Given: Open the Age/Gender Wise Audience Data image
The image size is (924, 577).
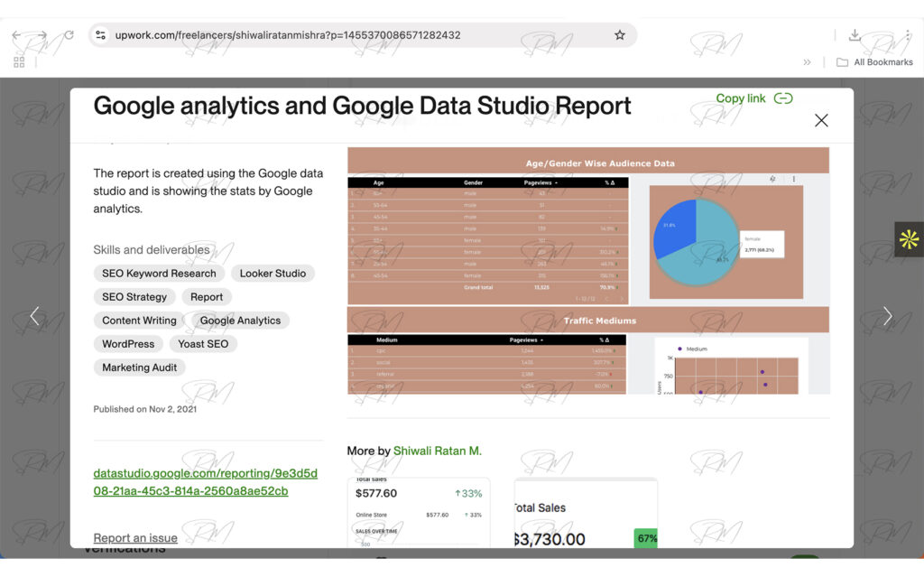Looking at the screenshot, I should coord(588,271).
